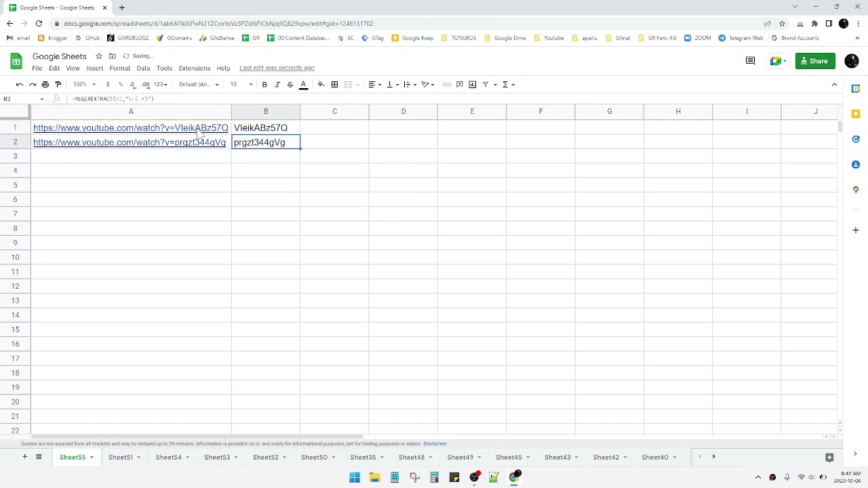868x488 pixels.
Task: Undo the last action in toolbar
Action: pyautogui.click(x=20, y=85)
